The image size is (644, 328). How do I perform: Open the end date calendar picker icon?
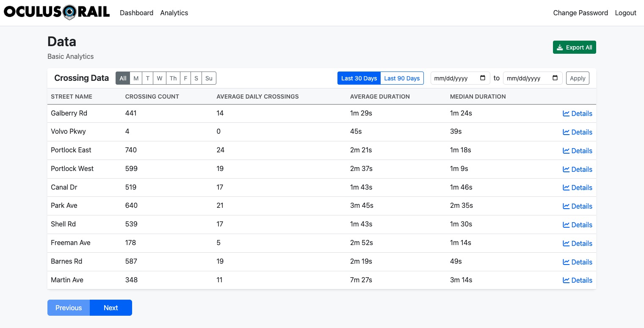[555, 78]
